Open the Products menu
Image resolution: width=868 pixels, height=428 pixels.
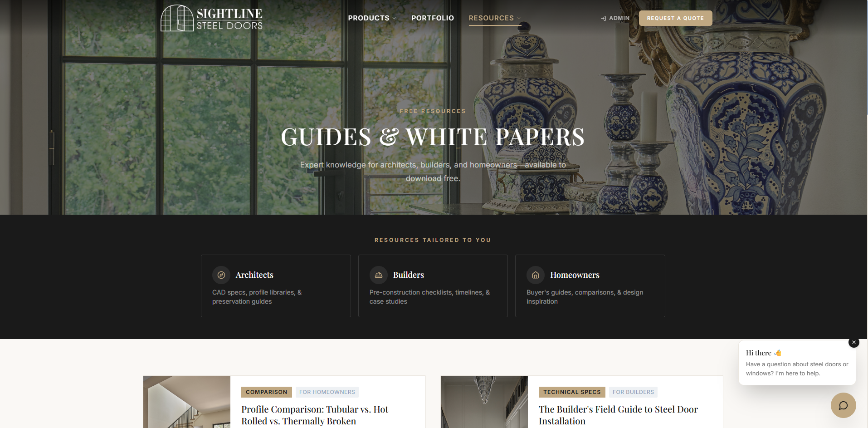(x=372, y=18)
